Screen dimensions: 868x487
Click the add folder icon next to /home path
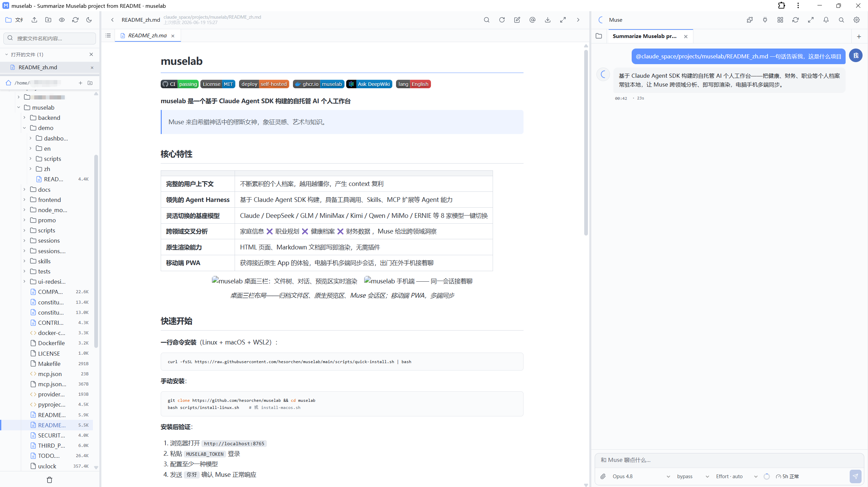[90, 83]
